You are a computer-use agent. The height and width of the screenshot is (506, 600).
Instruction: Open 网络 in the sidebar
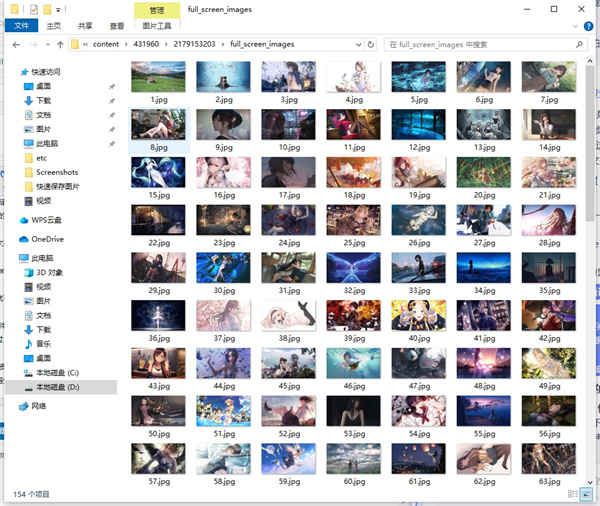pyautogui.click(x=39, y=406)
